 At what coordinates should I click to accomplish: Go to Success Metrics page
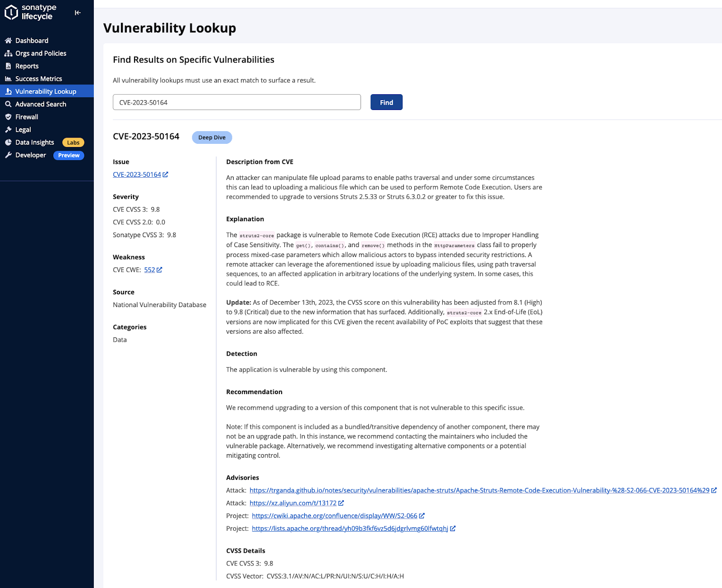tap(38, 78)
